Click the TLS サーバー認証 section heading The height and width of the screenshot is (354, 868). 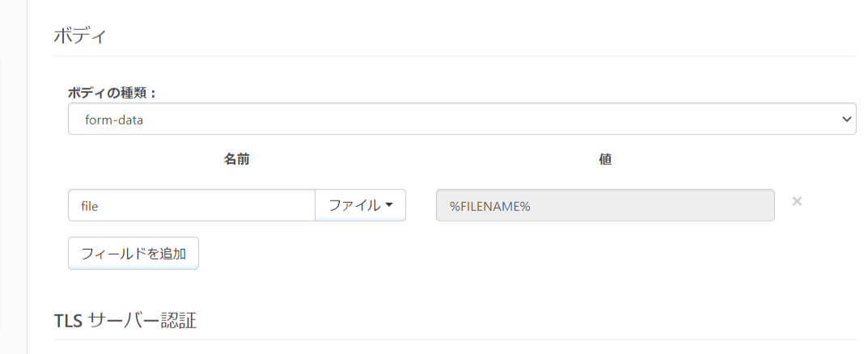125,321
